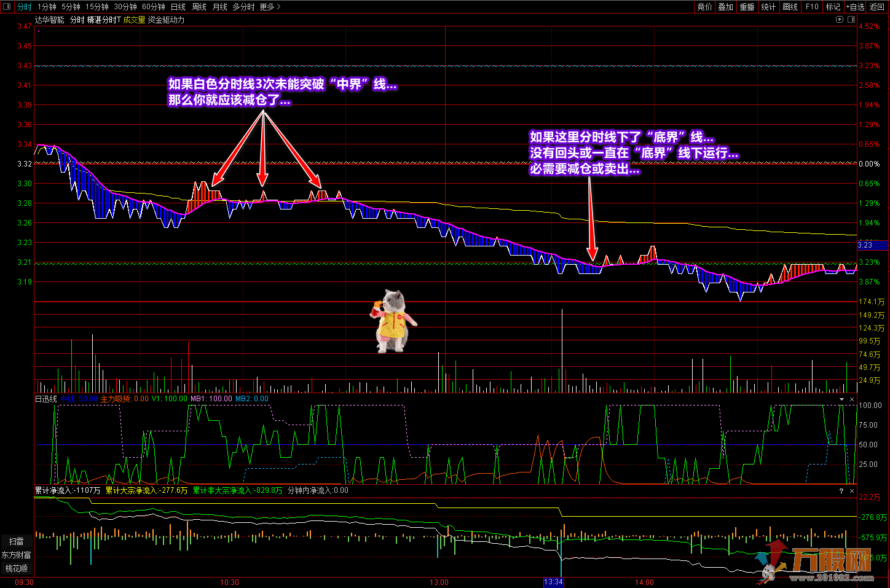Image resolution: width=890 pixels, height=588 pixels.
Task: Open the 日迅线 indicator dropdown arrow
Action: tap(841, 399)
